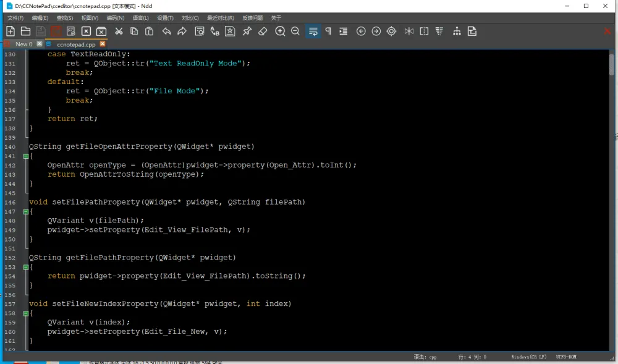Click the Cut scissors icon
Image resolution: width=618 pixels, height=364 pixels.
pyautogui.click(x=119, y=31)
